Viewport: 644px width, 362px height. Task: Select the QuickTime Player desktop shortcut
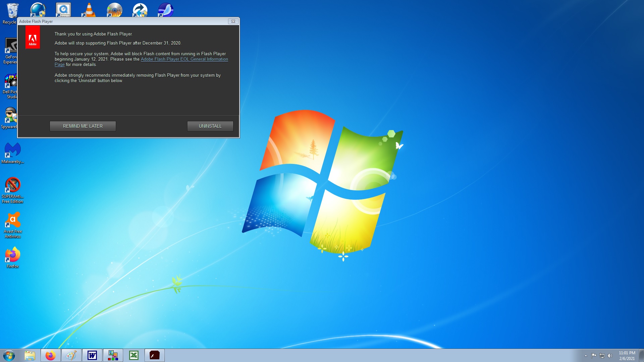(x=63, y=10)
